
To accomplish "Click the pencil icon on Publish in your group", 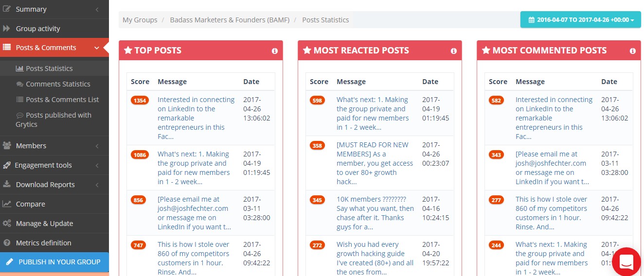I will pyautogui.click(x=9, y=262).
